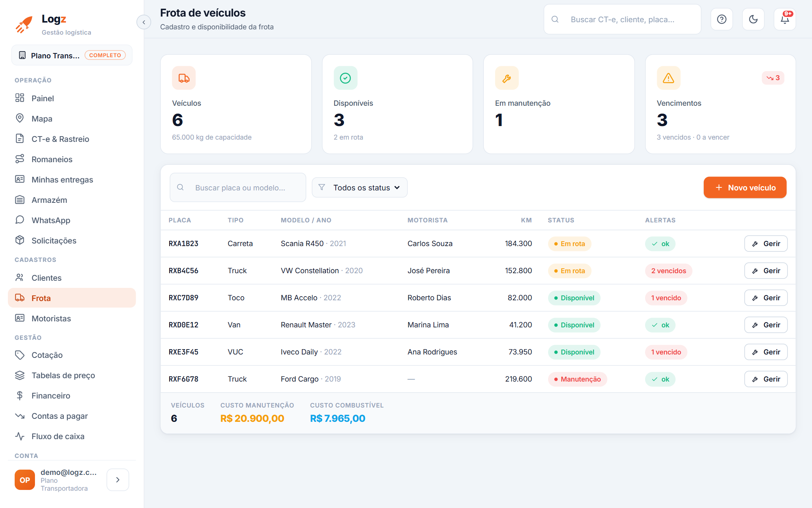Select the Frota sidebar item
812x508 pixels.
[x=72, y=298]
